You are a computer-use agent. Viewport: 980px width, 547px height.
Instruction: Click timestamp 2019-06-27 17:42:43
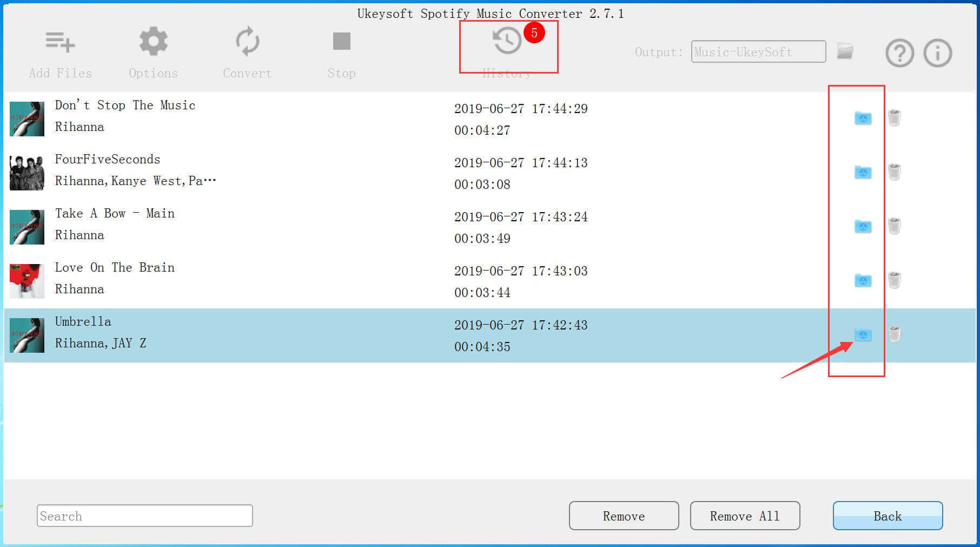521,325
